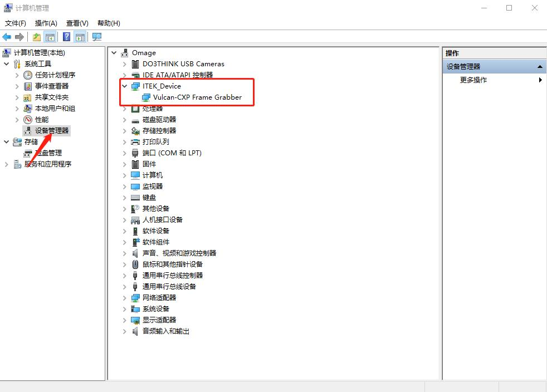The image size is (547, 392).
Task: Select the 计算机 entry in device list
Action: (x=153, y=175)
